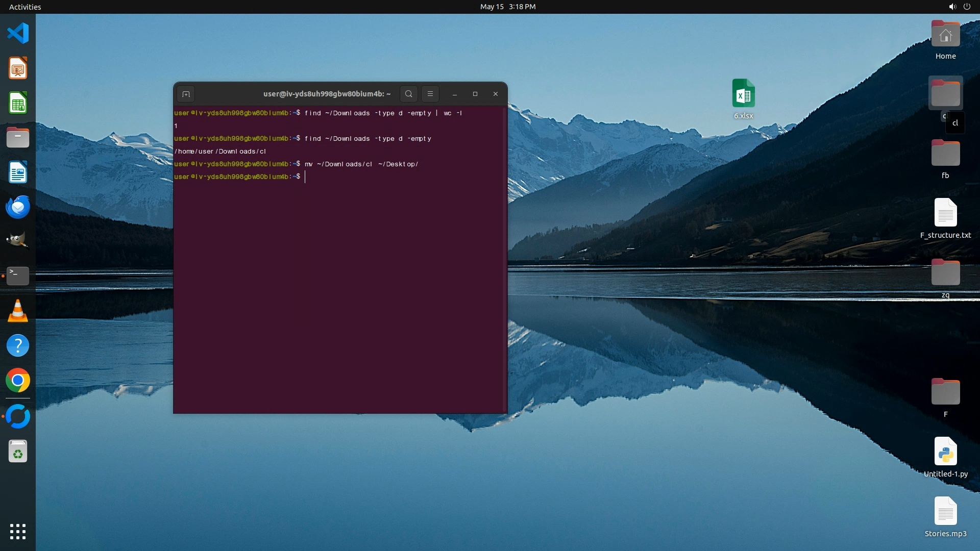This screenshot has height=551, width=980.
Task: Launch Visual Studio Code from dock
Action: click(18, 34)
